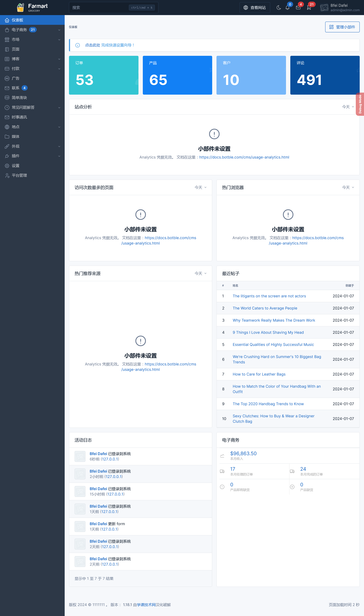Open the envelope messages icon in header
This screenshot has width=364, height=616.
(298, 8)
